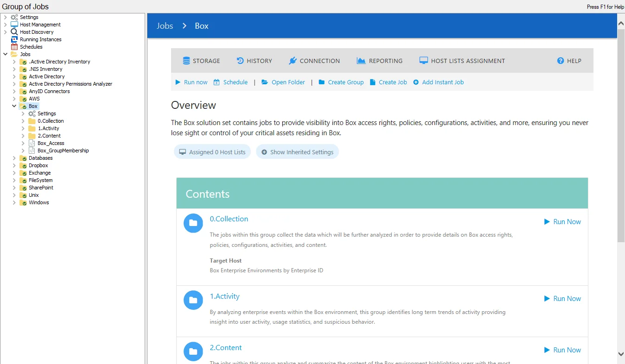Click the Schedules calendar icon in tree
625x364 pixels.
pyautogui.click(x=14, y=47)
